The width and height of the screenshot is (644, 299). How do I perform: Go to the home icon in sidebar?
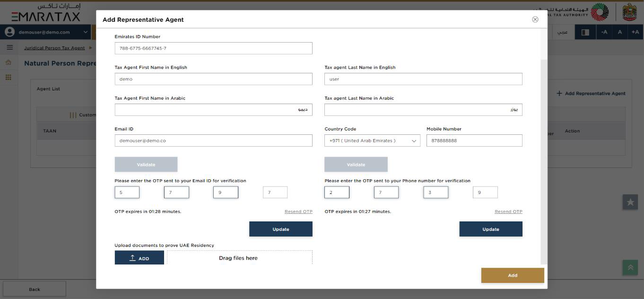pos(8,62)
